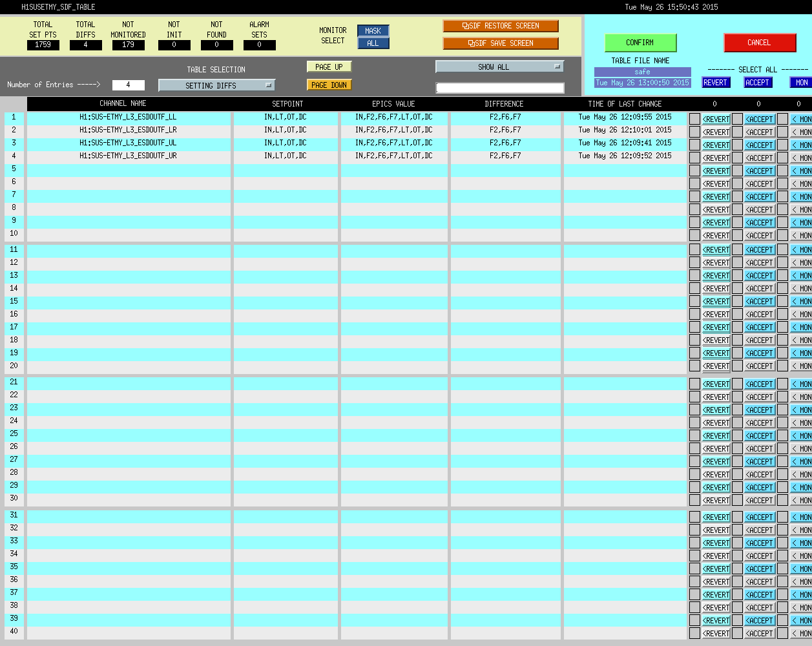Click the <REVERT button in row 4
The height and width of the screenshot is (646, 812).
tap(716, 158)
